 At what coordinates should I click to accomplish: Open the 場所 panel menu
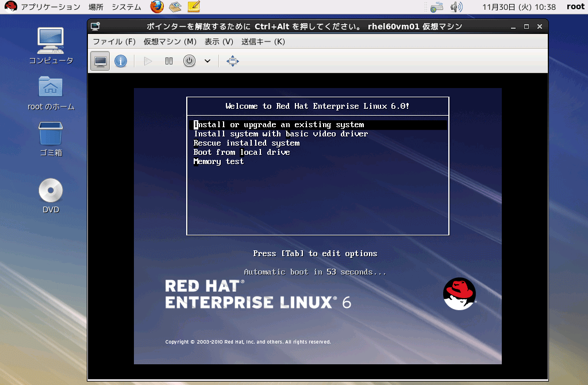click(96, 7)
